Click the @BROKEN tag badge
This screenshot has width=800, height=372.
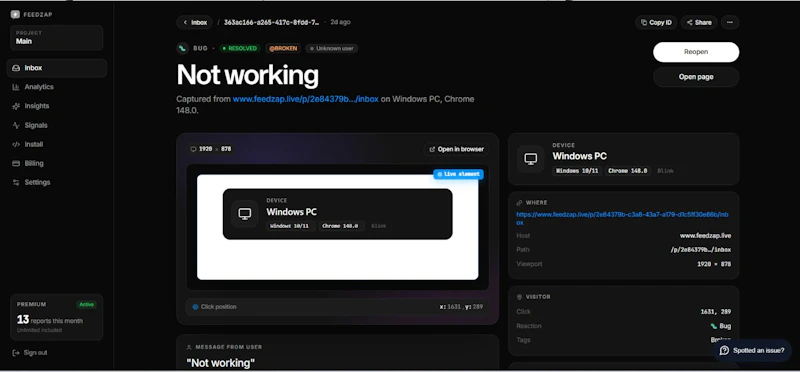pos(283,48)
